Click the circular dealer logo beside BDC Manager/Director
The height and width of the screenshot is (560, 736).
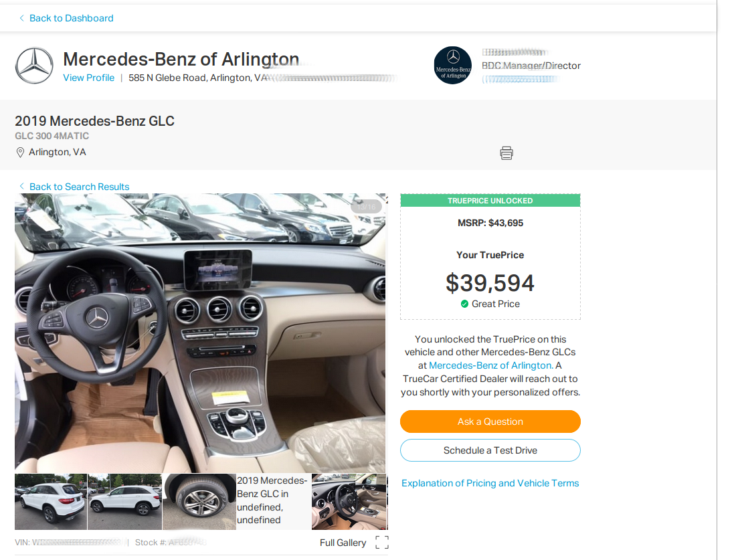tap(452, 65)
